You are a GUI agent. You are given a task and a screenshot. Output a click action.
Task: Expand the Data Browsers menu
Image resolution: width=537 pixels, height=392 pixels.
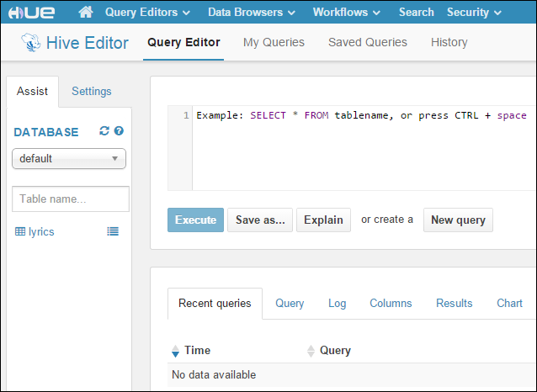click(252, 13)
